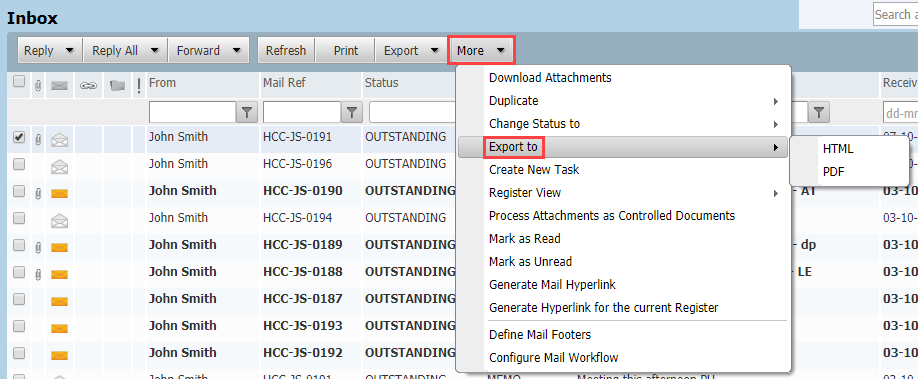Screen dimensions: 918x379
Task: Click the Mail Ref filter input field
Action: coord(302,112)
